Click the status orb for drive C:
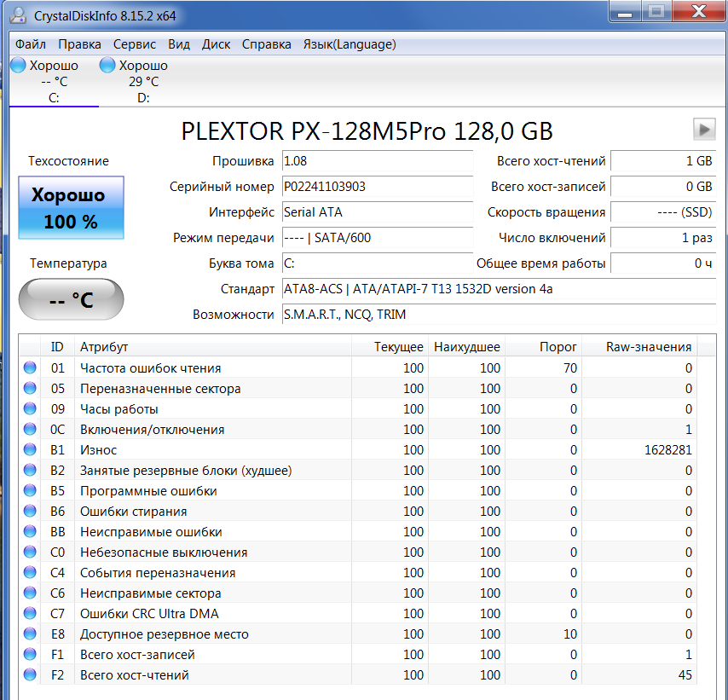Image resolution: width=728 pixels, height=700 pixels. (x=18, y=65)
